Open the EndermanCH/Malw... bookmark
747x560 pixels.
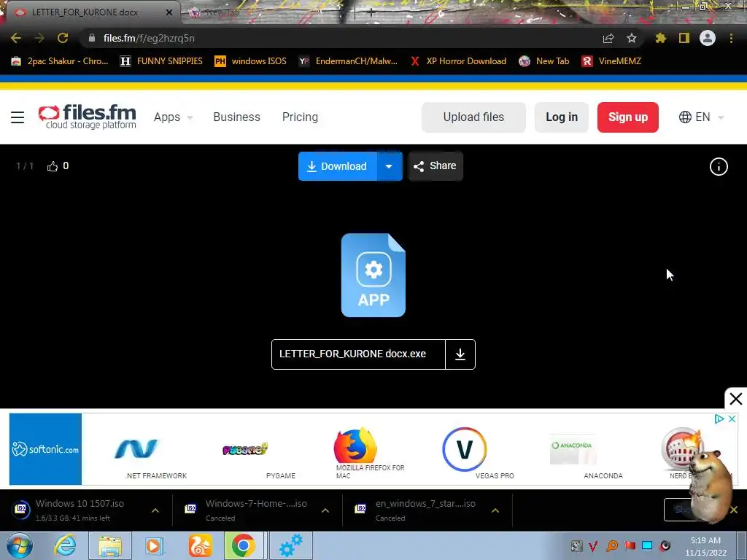click(348, 61)
